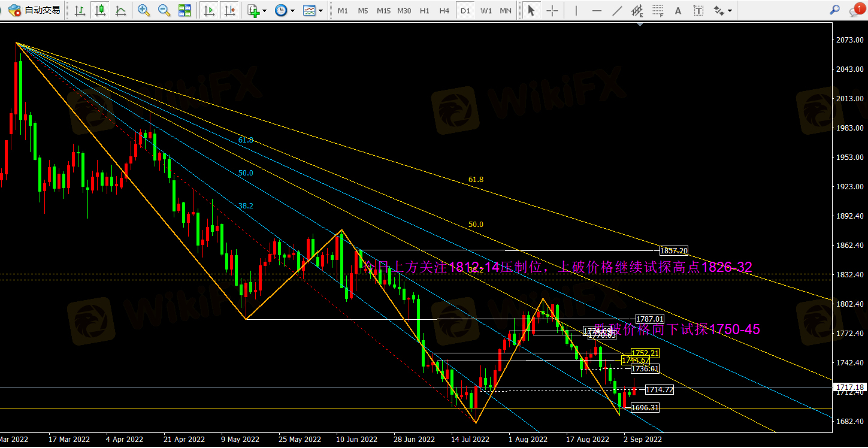The width and height of the screenshot is (868, 448).
Task: Toggle chart auto scroll
Action: [209, 10]
